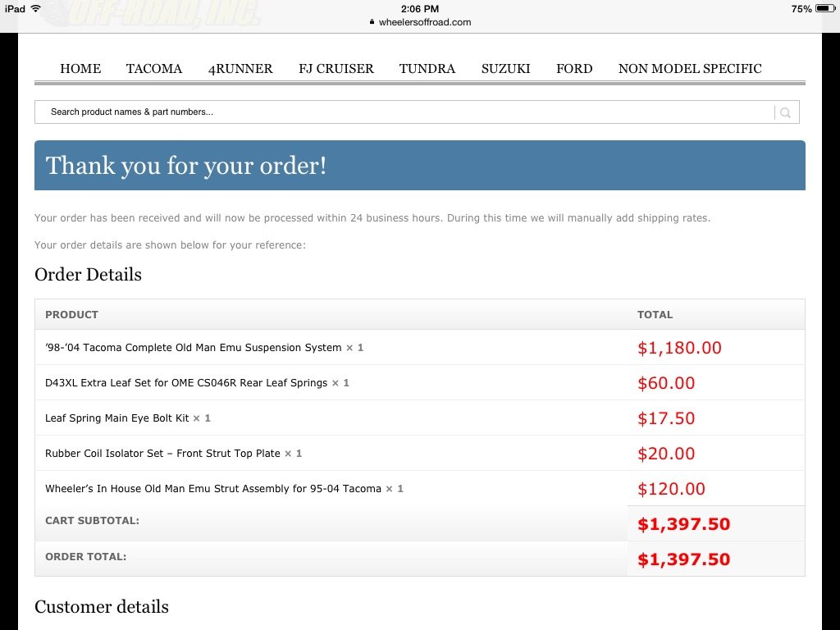Tap the lock icon beside the URL
The image size is (840, 630).
coord(372,22)
